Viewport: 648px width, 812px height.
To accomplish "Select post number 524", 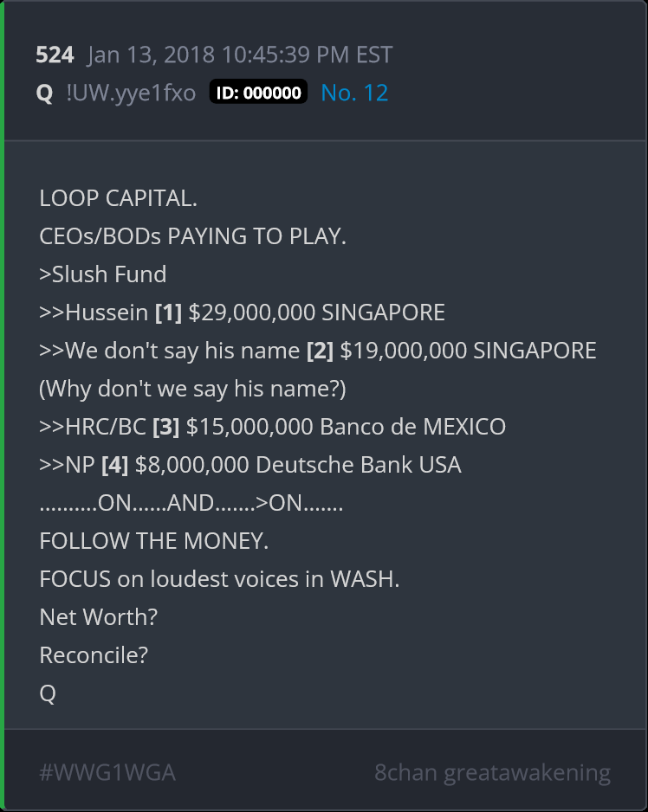I will 55,55.
